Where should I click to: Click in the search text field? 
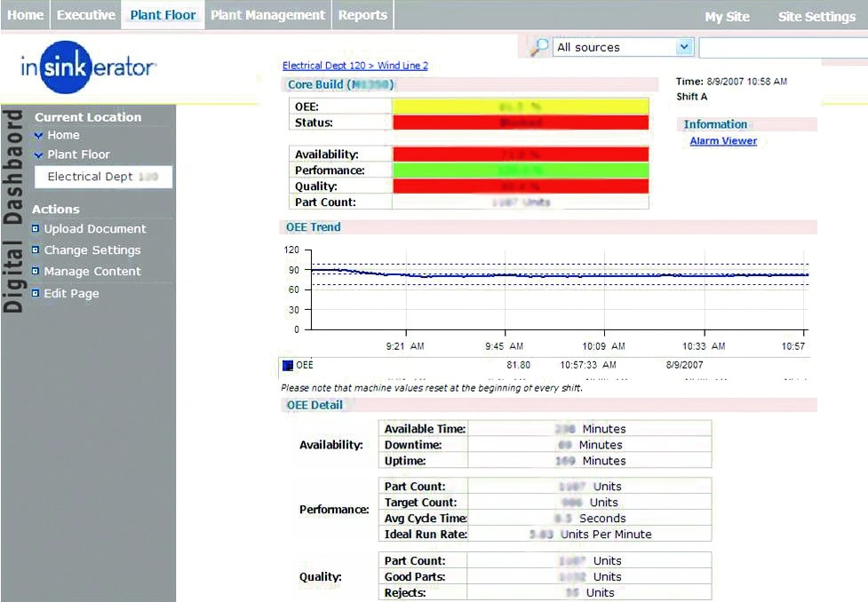[x=782, y=48]
